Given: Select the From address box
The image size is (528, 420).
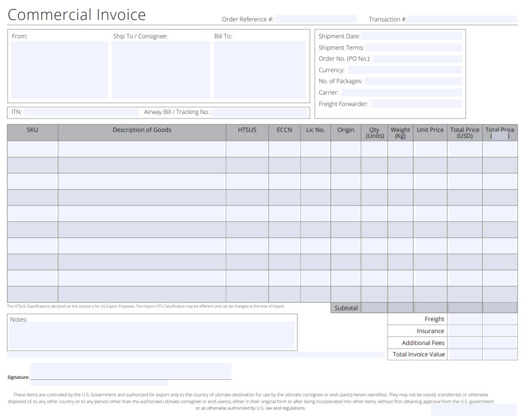Looking at the screenshot, I should [x=60, y=70].
